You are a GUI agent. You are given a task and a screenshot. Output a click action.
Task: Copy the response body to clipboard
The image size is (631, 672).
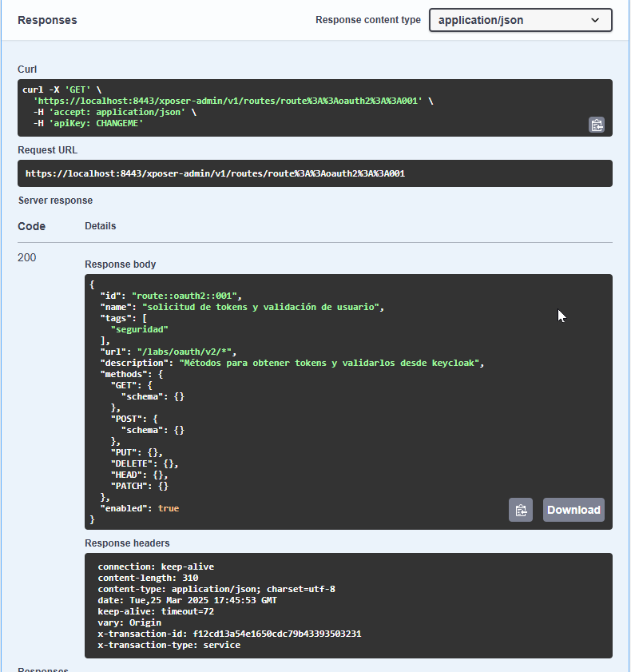tap(521, 510)
